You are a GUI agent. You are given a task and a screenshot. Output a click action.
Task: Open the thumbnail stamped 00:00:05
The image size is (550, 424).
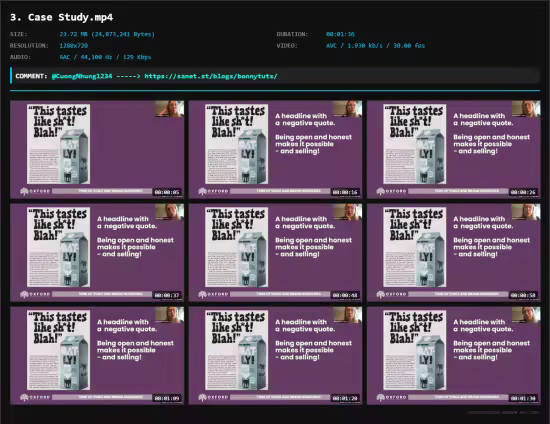[97, 149]
